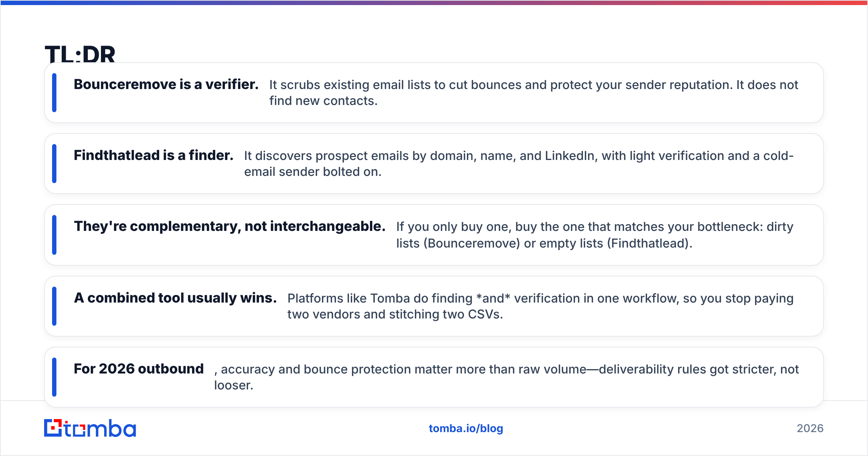This screenshot has height=456, width=868.
Task: Click text about scrubbing existing email lists
Action: pos(533,93)
